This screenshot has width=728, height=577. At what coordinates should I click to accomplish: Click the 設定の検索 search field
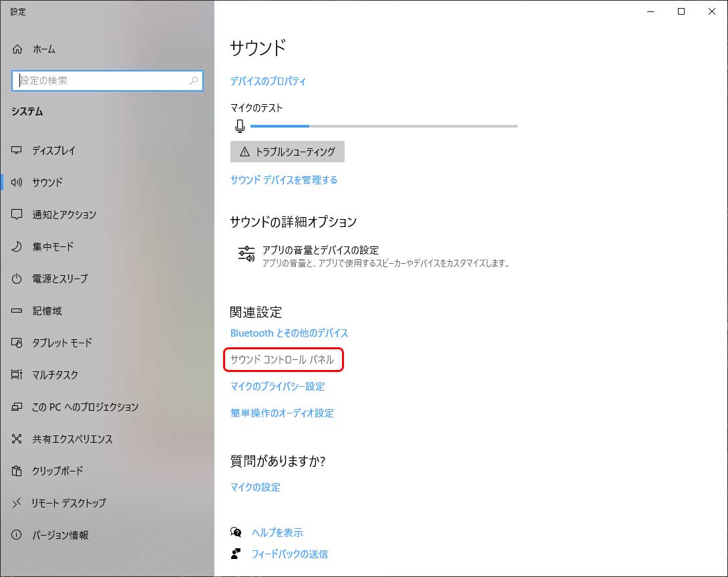pos(108,81)
